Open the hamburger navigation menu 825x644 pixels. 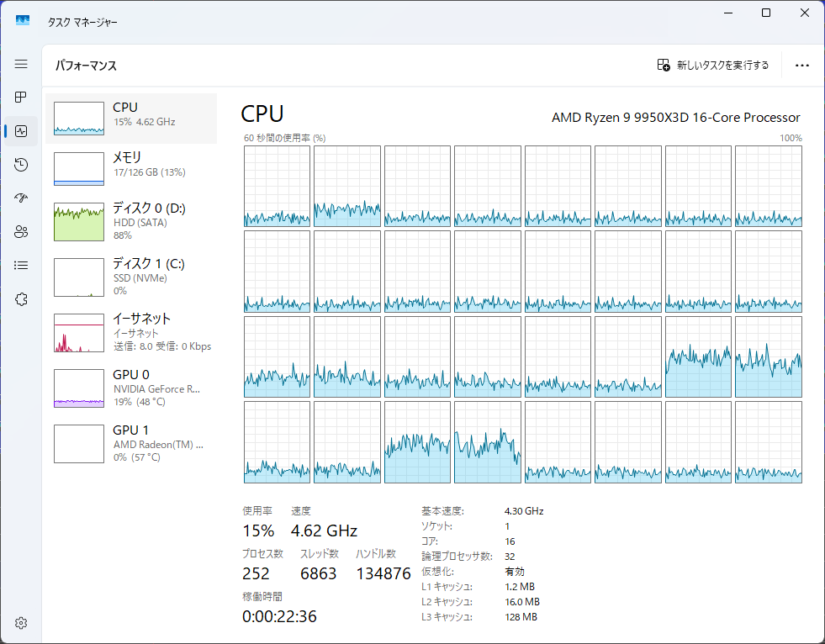click(x=21, y=64)
